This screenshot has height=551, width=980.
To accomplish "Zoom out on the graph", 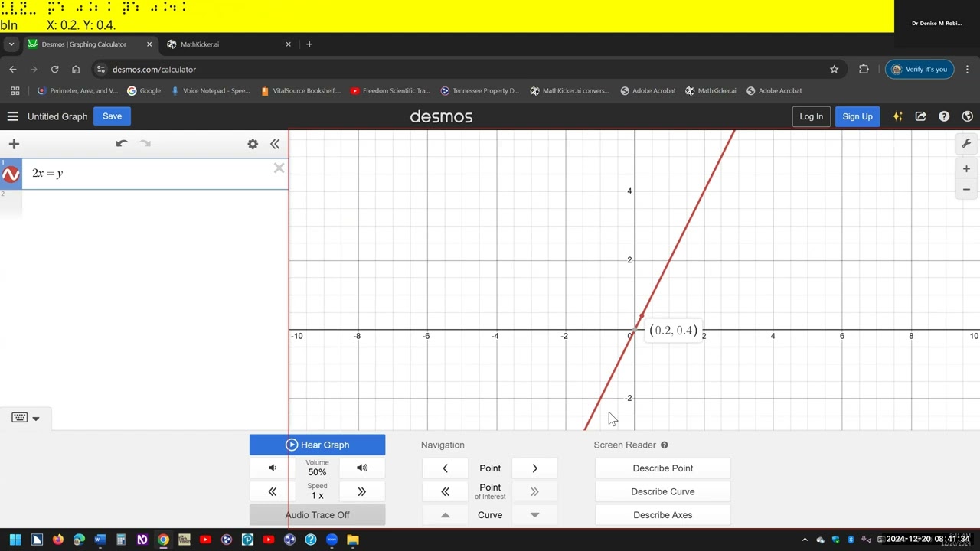I will tap(966, 190).
